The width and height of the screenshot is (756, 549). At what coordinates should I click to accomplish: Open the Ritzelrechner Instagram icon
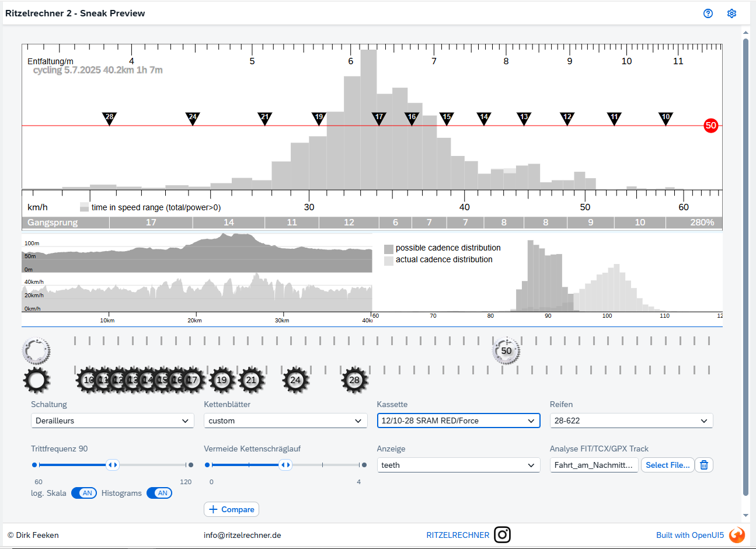(502, 535)
